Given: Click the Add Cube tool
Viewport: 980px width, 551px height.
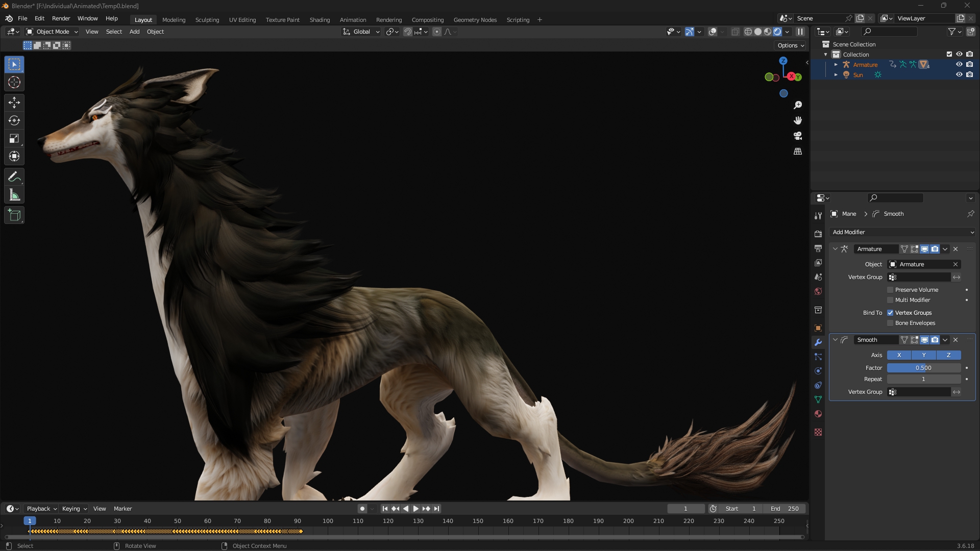Looking at the screenshot, I should (x=14, y=215).
